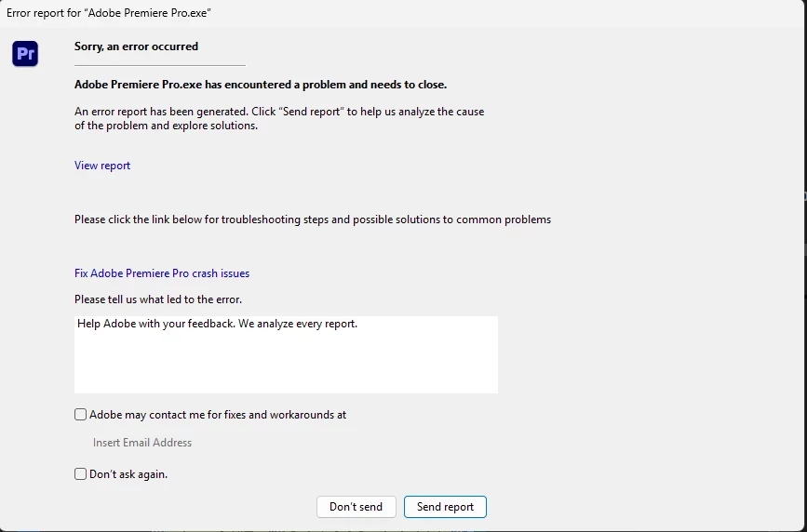Click the 'Don't ask again.' label text
The height and width of the screenshot is (532, 807).
click(128, 474)
